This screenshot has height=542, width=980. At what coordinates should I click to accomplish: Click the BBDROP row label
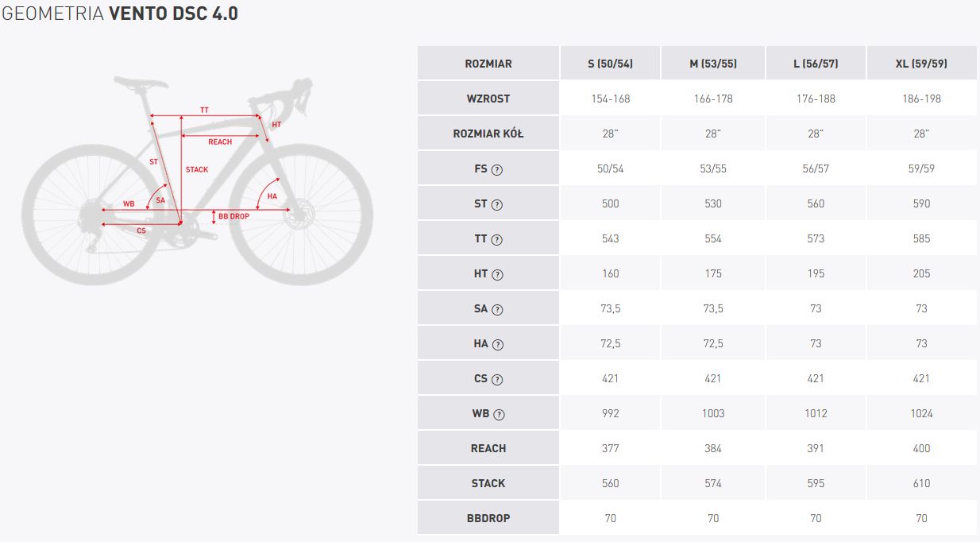(x=488, y=518)
